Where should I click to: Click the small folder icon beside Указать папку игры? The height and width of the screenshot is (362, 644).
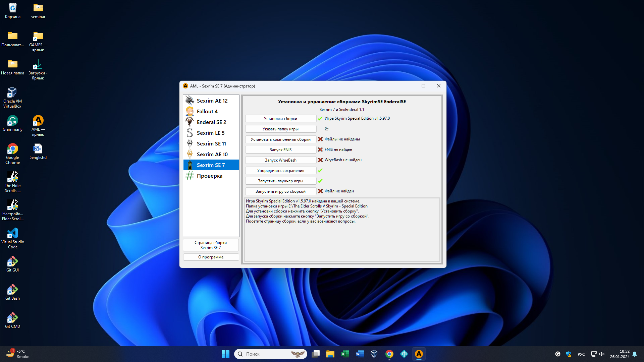tap(327, 129)
